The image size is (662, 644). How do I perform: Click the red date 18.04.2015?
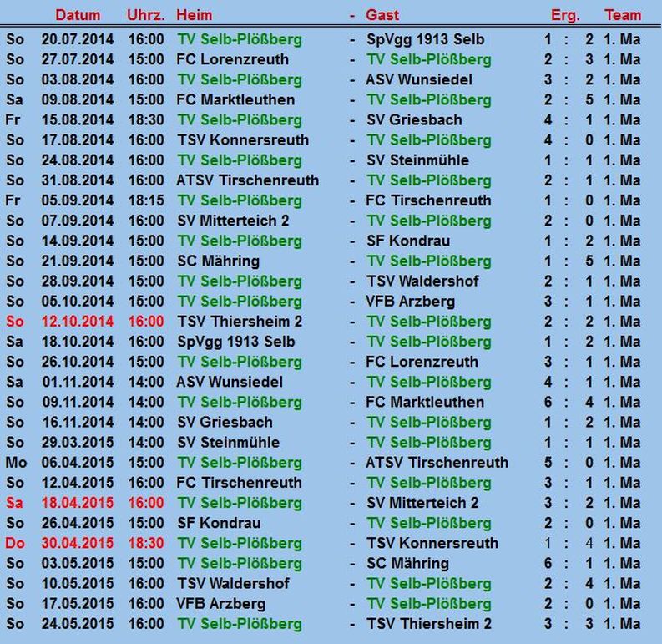tap(78, 503)
